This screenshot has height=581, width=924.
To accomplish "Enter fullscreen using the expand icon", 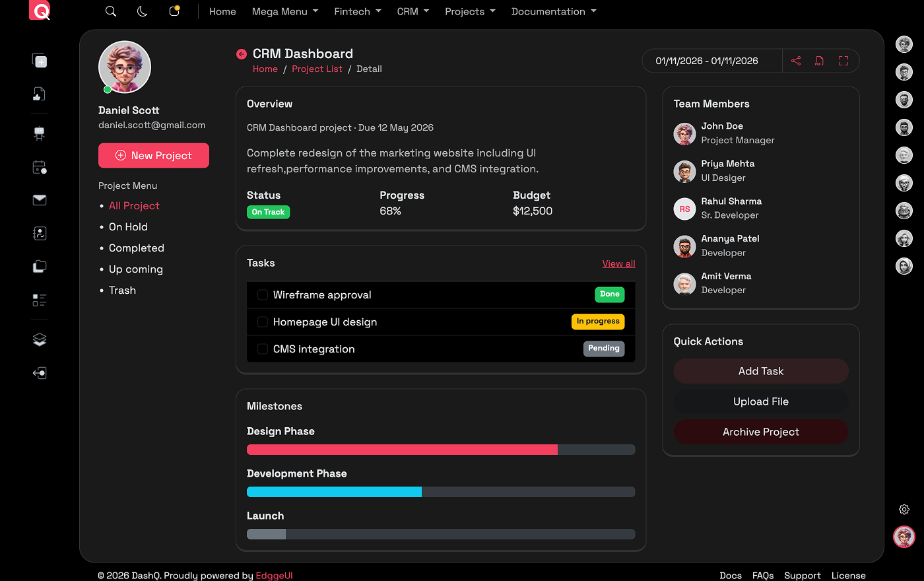I will [843, 60].
